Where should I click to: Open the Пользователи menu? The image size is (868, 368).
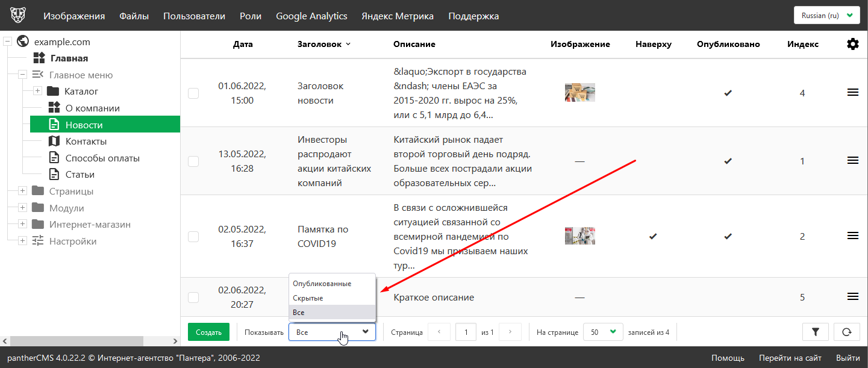(194, 16)
